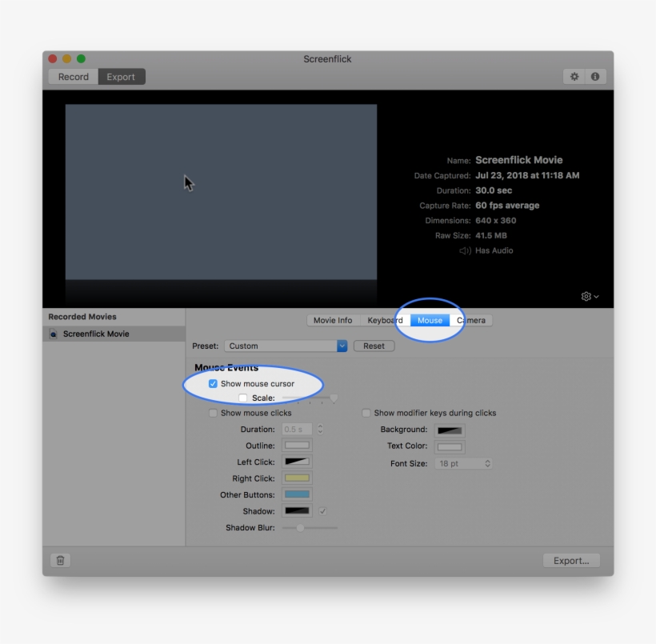
Task: Enable Show modifier keys during clicks
Action: (366, 413)
